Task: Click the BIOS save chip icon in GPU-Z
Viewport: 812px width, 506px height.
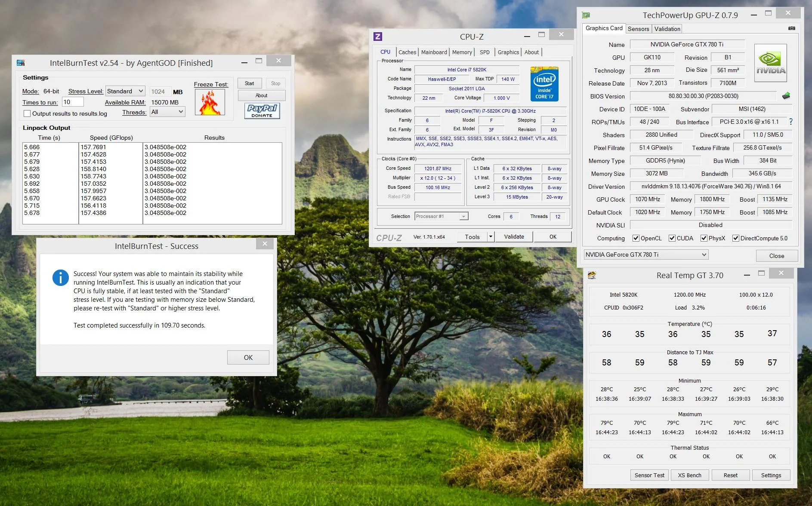Action: click(786, 96)
